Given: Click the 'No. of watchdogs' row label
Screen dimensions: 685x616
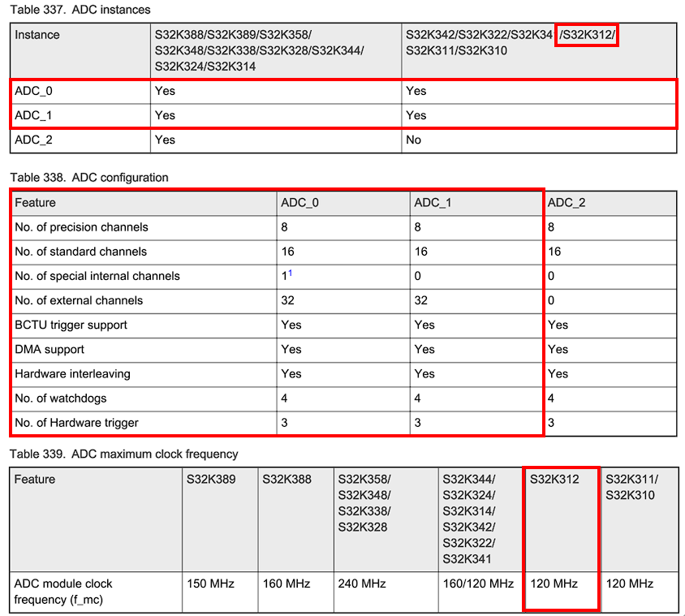Looking at the screenshot, I should point(61,398).
